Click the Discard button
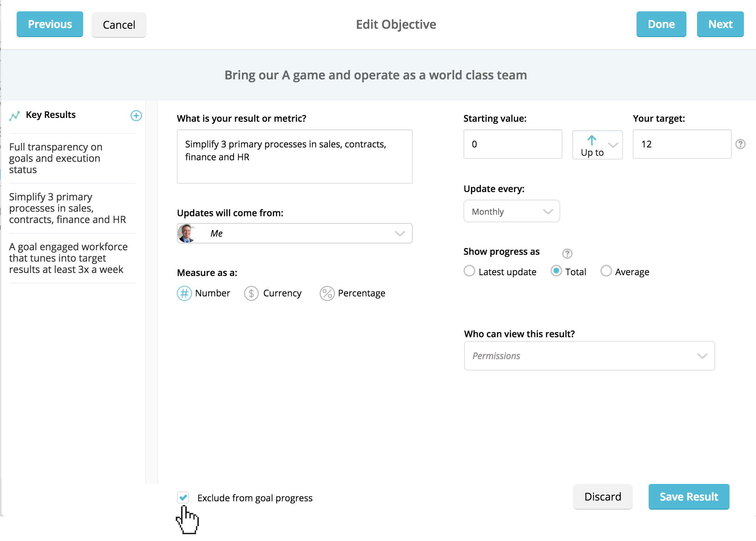This screenshot has width=756, height=541. pyautogui.click(x=603, y=497)
